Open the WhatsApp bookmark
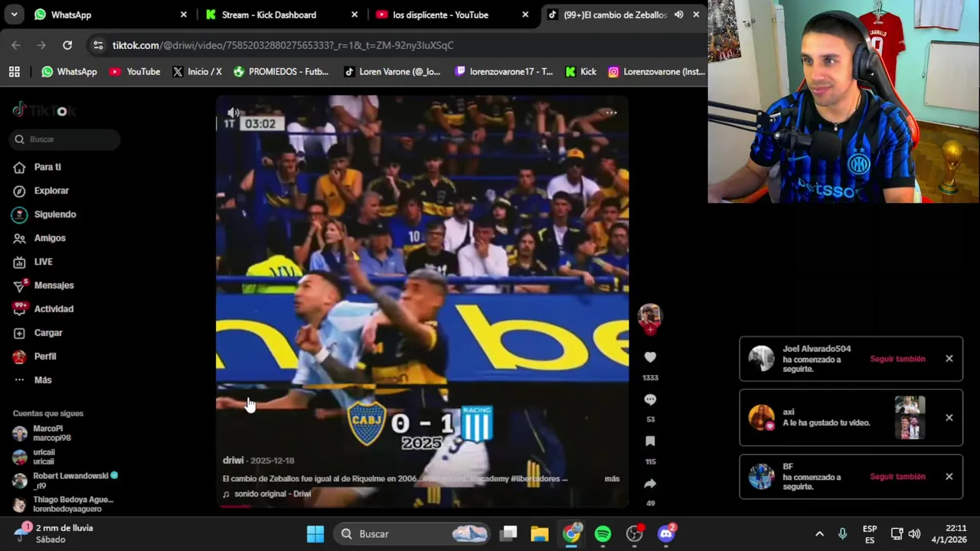980x551 pixels. point(69,71)
